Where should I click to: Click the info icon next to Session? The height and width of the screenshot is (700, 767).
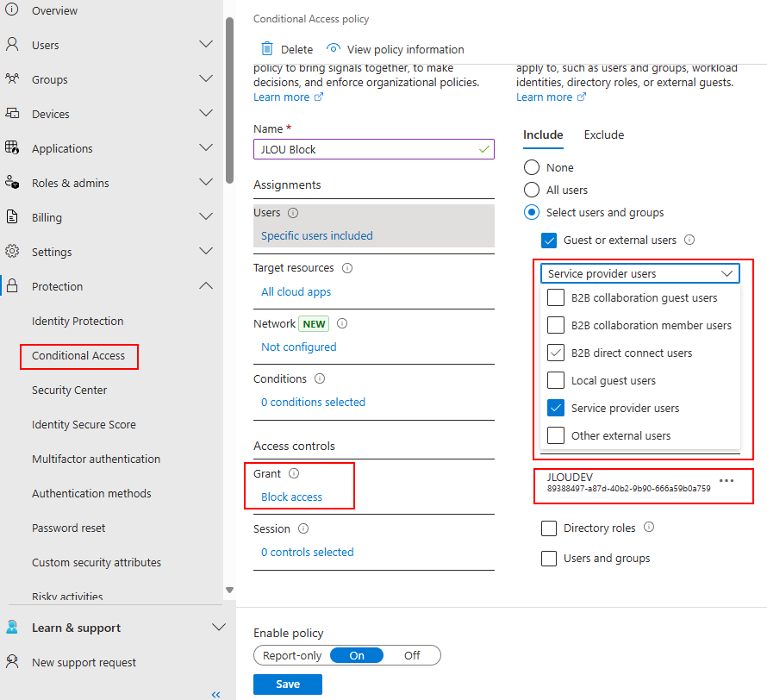(302, 528)
